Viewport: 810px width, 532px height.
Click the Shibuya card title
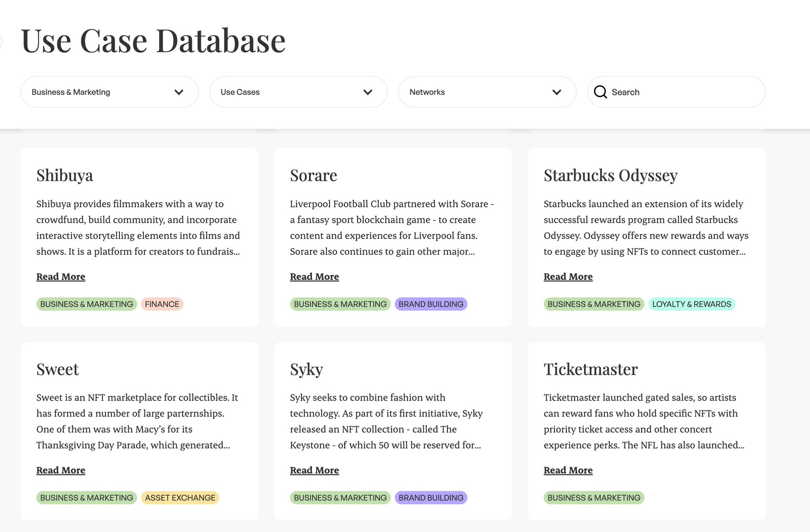[65, 176]
